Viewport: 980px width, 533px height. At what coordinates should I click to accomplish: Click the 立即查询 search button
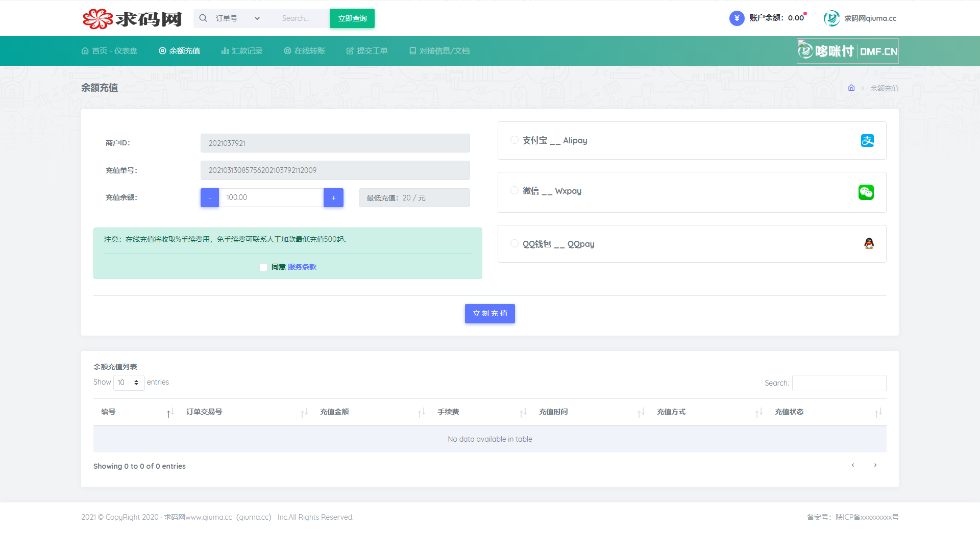click(352, 18)
